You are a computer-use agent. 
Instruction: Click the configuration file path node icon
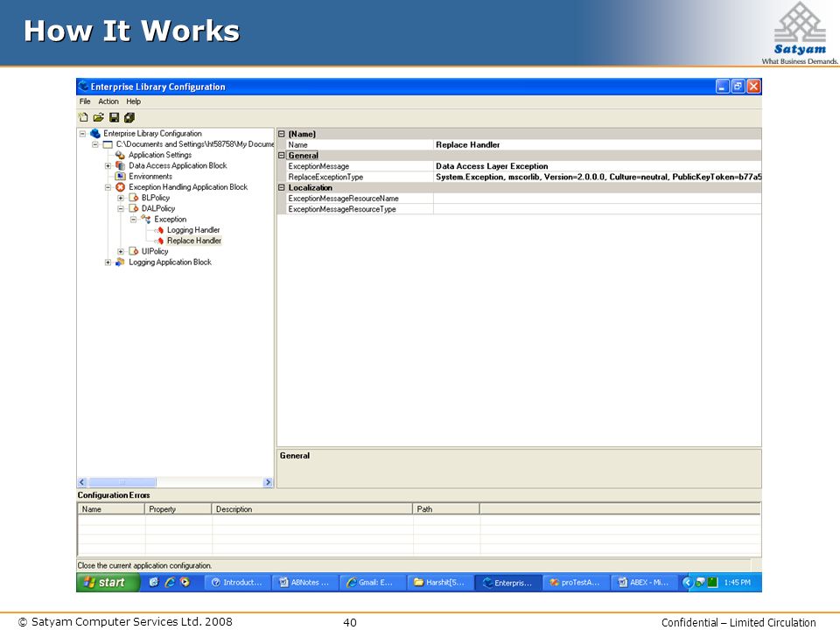(108, 144)
